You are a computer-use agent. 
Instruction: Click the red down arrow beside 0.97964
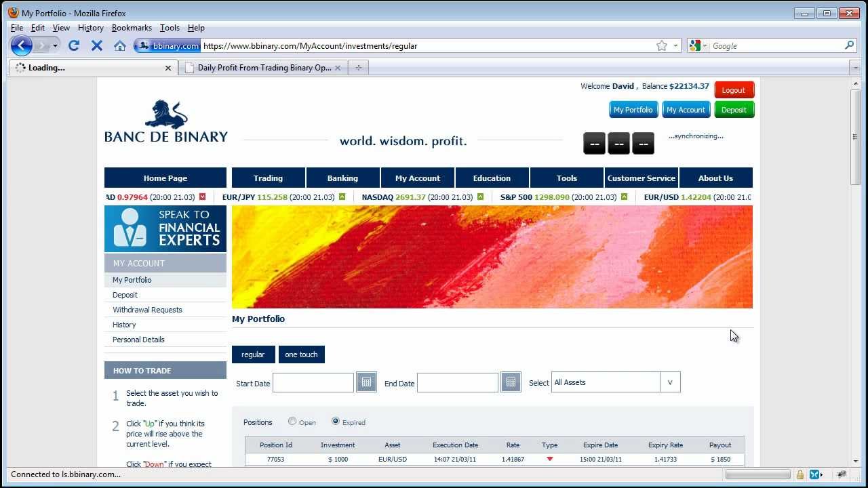coord(202,197)
